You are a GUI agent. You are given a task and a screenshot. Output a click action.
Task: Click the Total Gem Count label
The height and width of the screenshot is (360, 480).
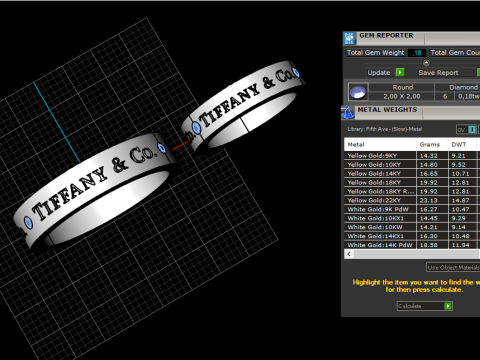coord(455,53)
